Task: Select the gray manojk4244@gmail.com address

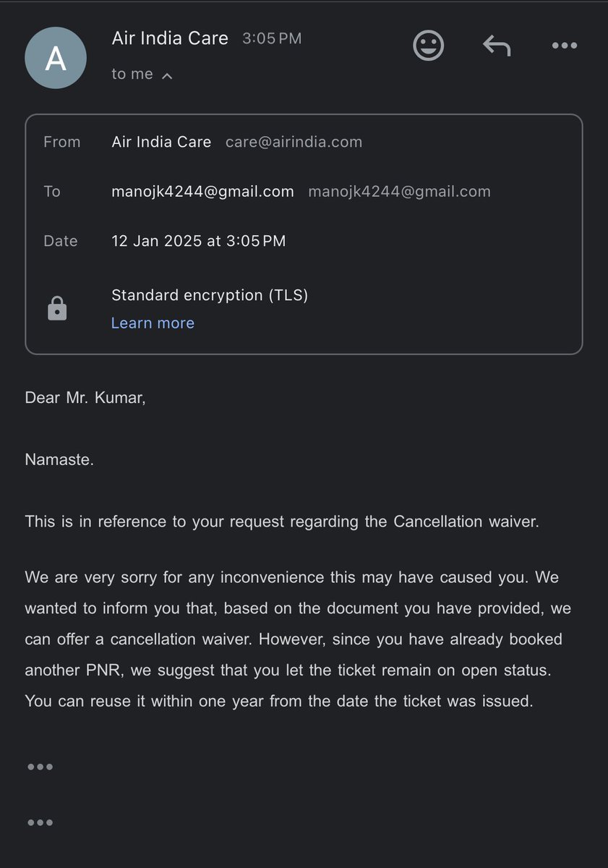Action: coord(399,192)
